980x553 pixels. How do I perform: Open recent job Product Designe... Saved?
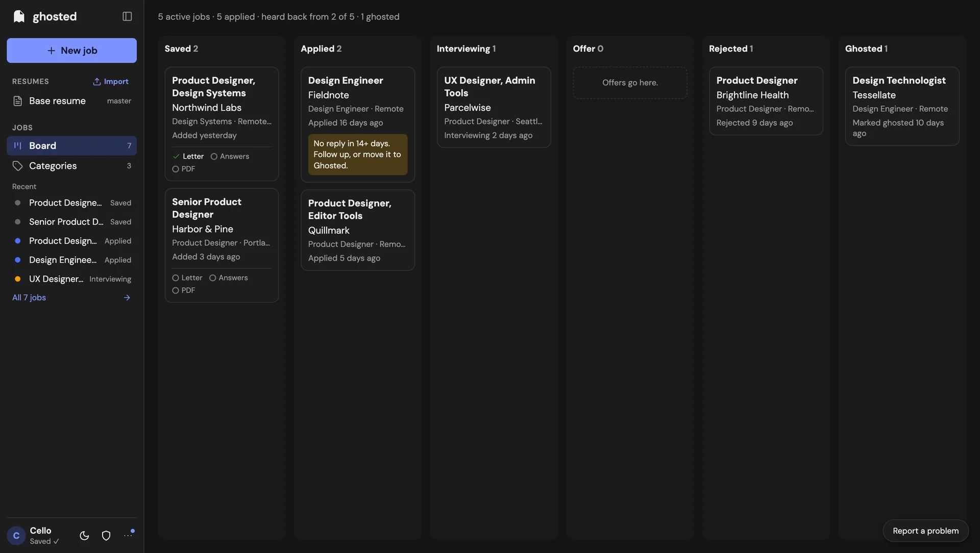(71, 203)
